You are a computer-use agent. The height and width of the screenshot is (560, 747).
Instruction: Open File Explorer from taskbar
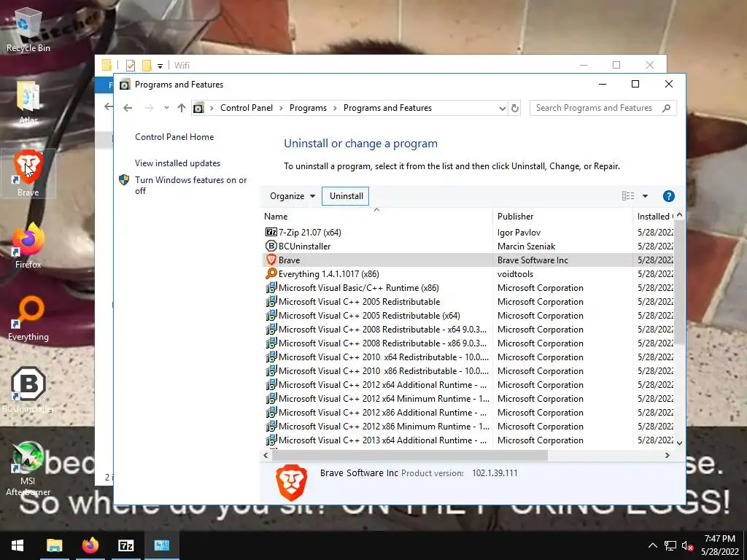tap(54, 545)
